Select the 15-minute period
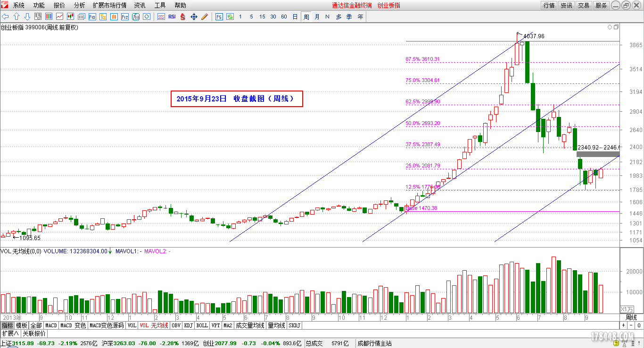Image resolution: width=644 pixels, height=348 pixels. [262, 17]
